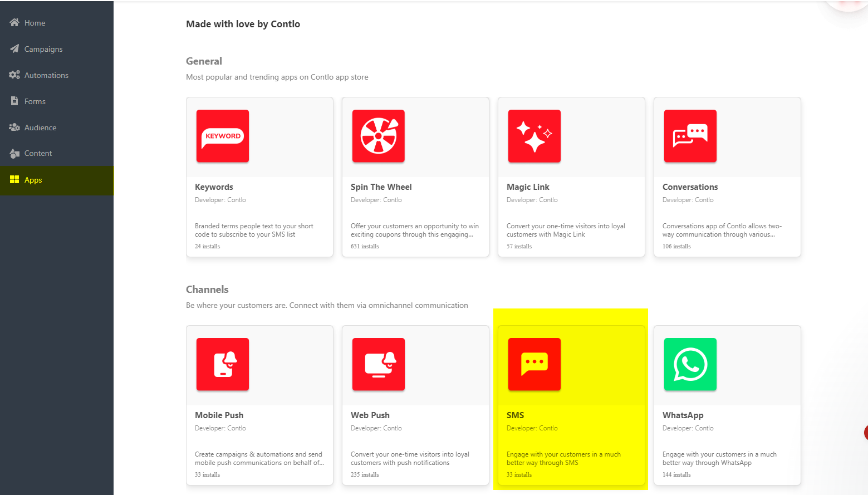
Task: Click the 'Channels' section heading
Action: tap(207, 290)
